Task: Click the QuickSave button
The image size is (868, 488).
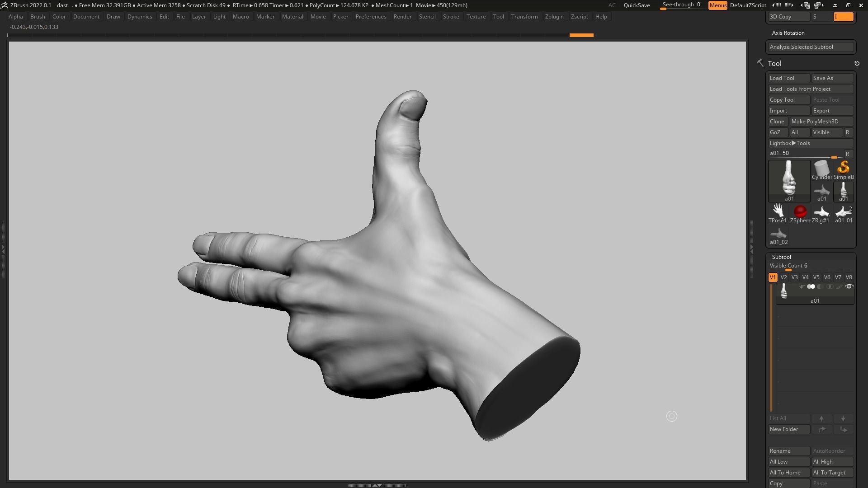Action: point(637,5)
